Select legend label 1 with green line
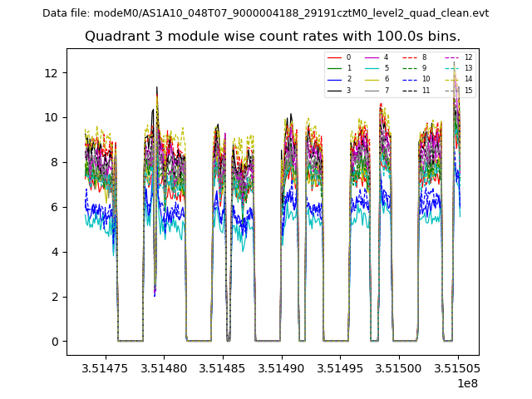532x399 pixels. click(x=349, y=68)
